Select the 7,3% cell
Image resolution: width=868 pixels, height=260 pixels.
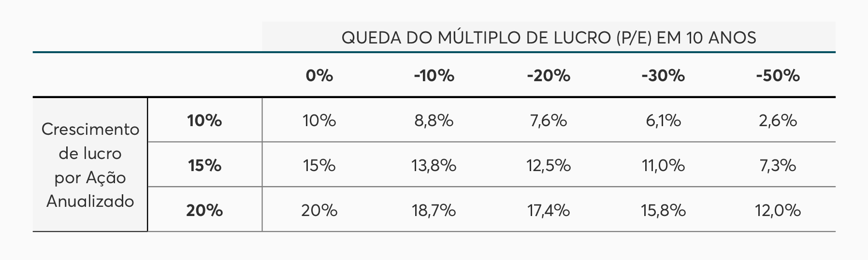coord(778,166)
